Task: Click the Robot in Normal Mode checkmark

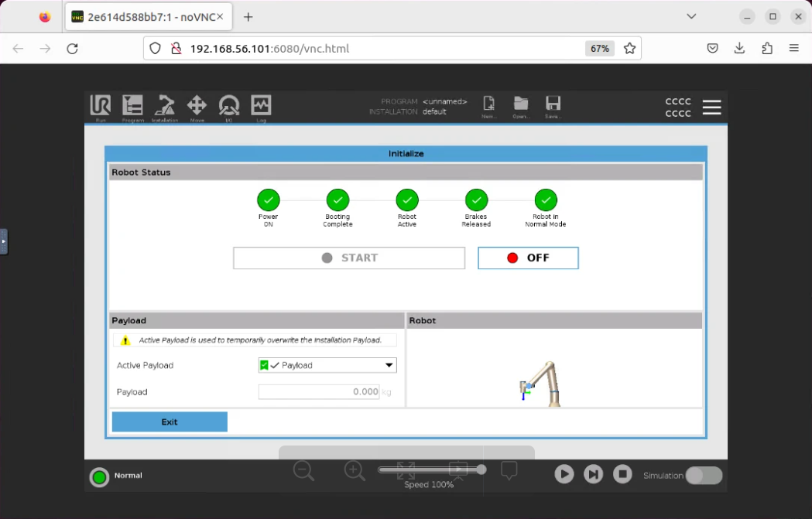Action: click(546, 200)
